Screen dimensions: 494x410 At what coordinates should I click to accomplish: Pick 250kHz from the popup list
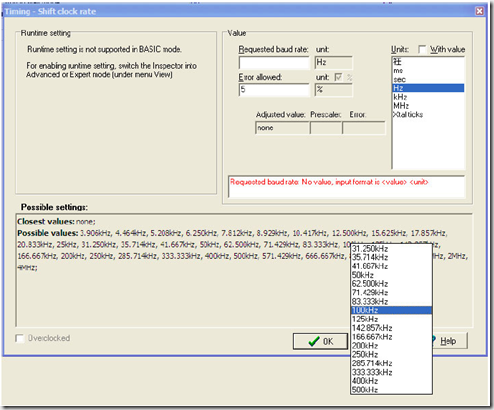pos(391,355)
